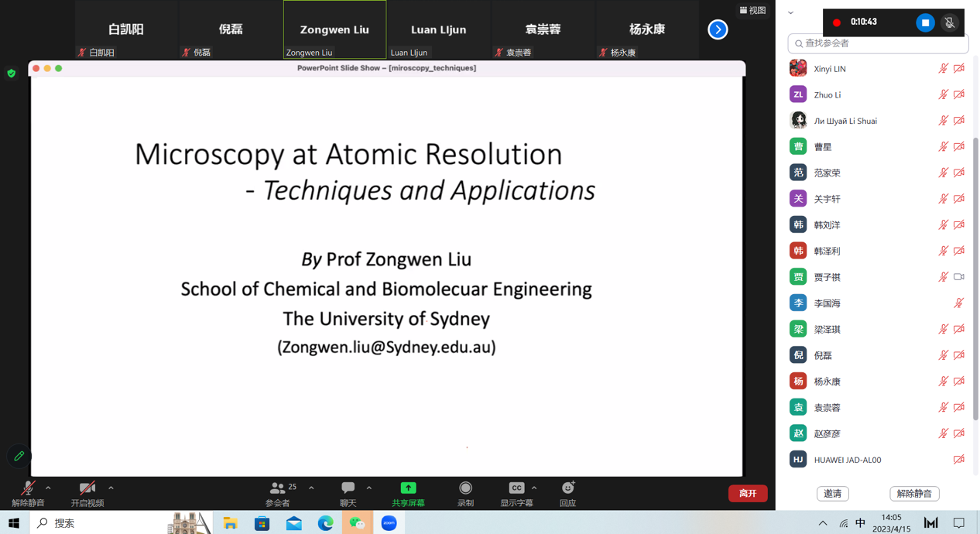Open the Reactions smiley icon
The height and width of the screenshot is (534, 980).
pos(567,488)
